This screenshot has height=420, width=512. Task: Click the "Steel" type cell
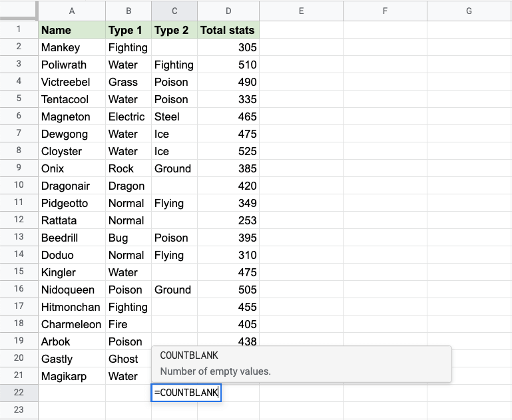click(x=174, y=116)
